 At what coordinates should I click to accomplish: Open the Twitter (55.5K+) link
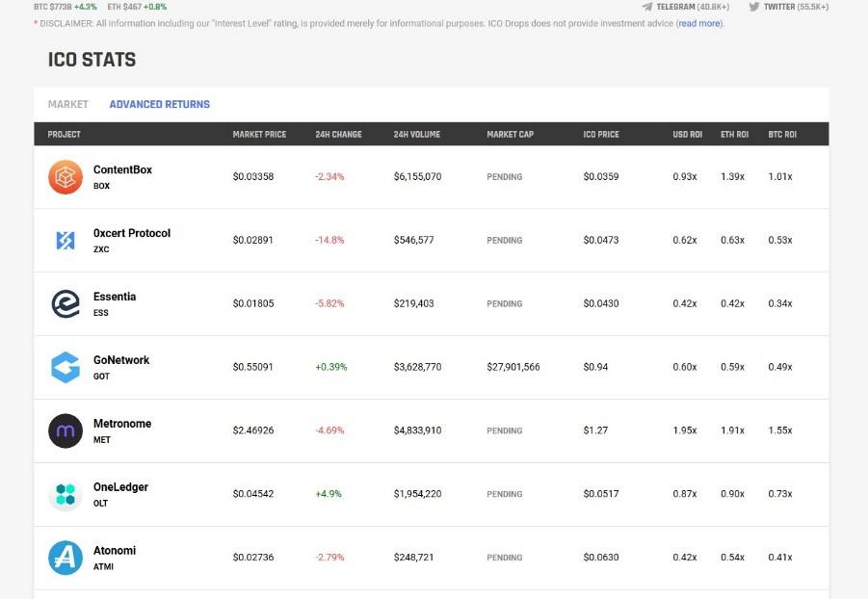pyautogui.click(x=789, y=7)
